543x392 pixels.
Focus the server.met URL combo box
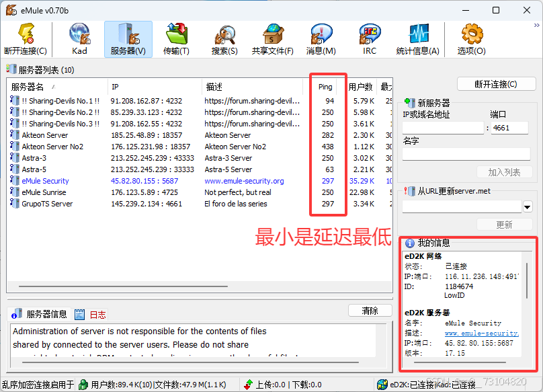[462, 207]
